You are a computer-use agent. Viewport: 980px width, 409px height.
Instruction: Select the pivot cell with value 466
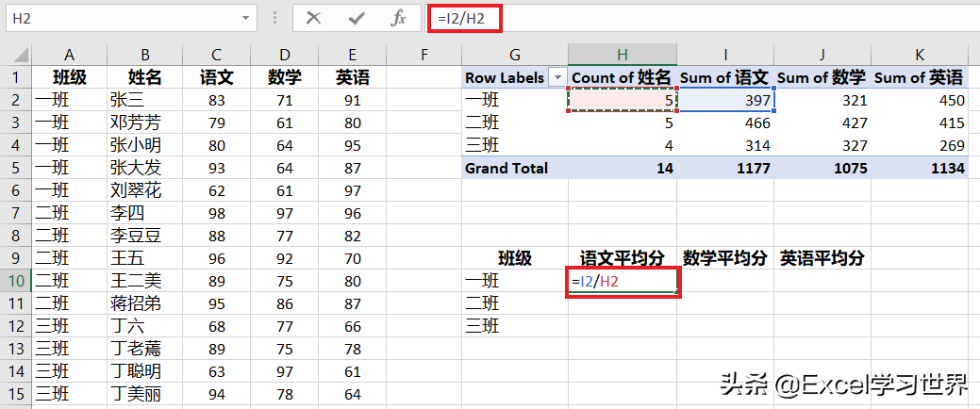pos(725,123)
